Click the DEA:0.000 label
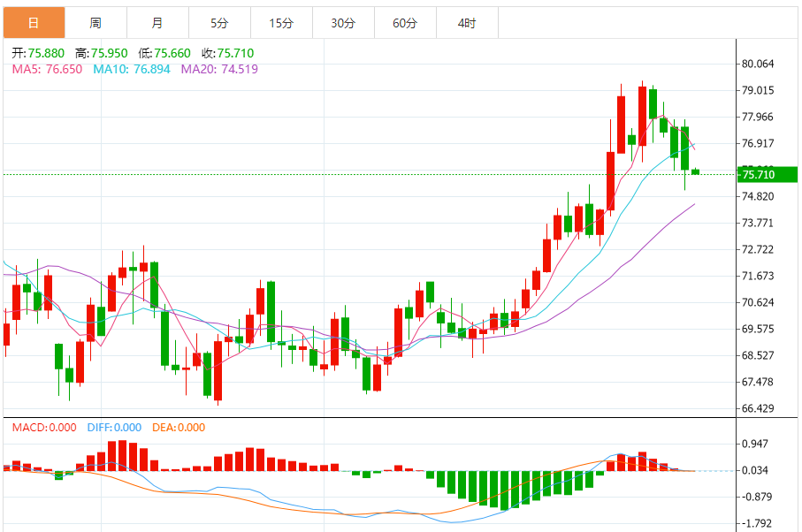 (179, 427)
